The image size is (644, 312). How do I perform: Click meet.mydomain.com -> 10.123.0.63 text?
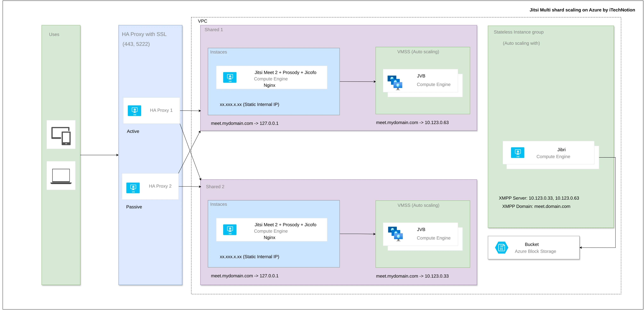(412, 123)
